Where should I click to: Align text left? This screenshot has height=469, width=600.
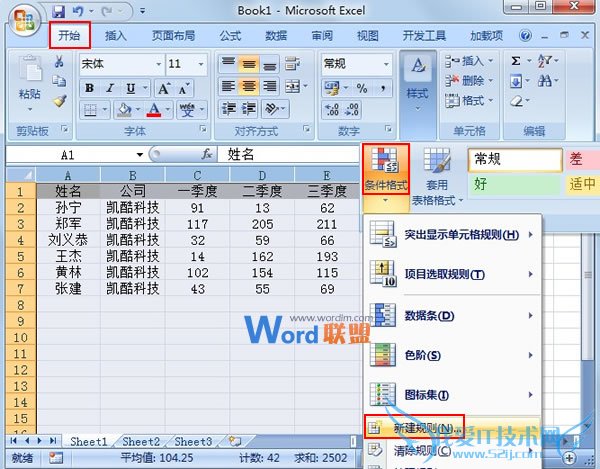pyautogui.click(x=228, y=86)
